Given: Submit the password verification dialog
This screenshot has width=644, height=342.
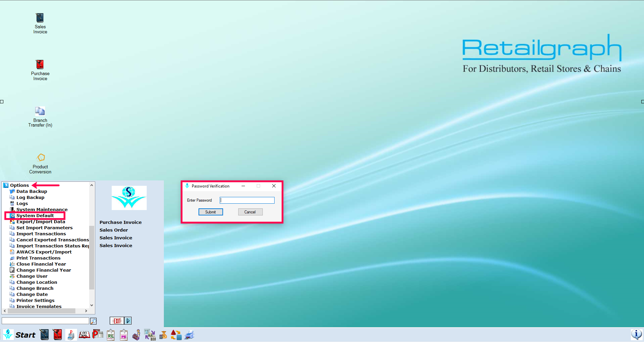Looking at the screenshot, I should pos(211,212).
